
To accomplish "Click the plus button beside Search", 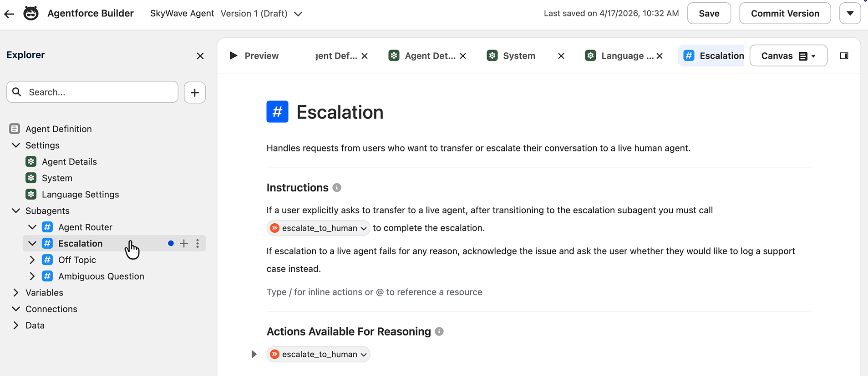I will click(195, 92).
